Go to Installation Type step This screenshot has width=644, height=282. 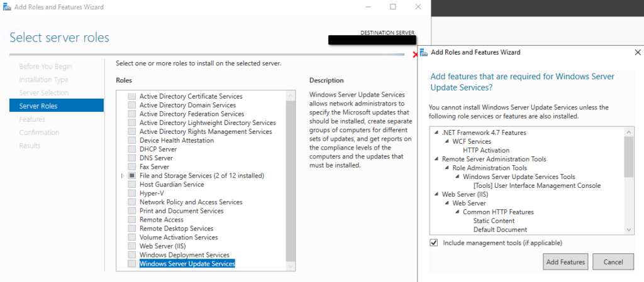43,80
